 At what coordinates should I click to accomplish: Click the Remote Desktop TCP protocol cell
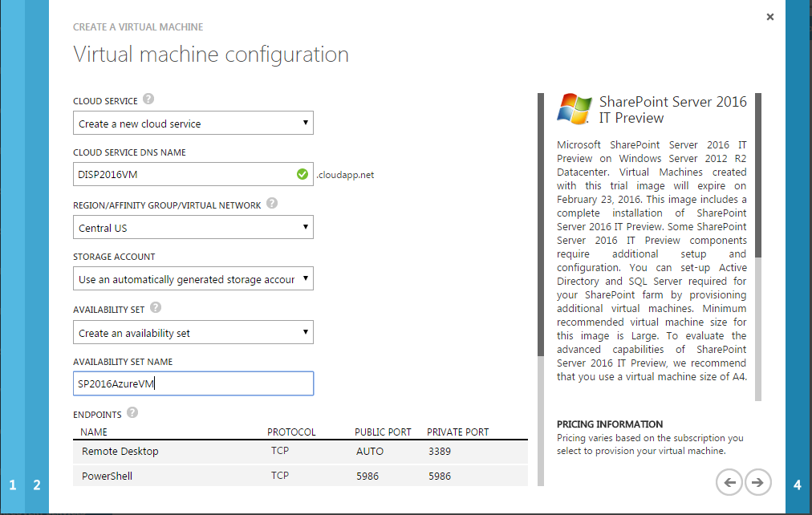[280, 451]
